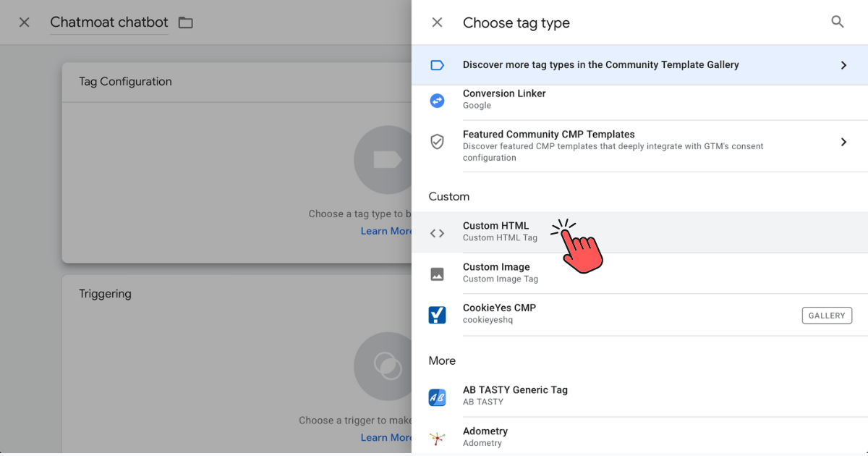Click the shield icon for CMP Templates
The width and height of the screenshot is (868, 456).
click(x=437, y=142)
